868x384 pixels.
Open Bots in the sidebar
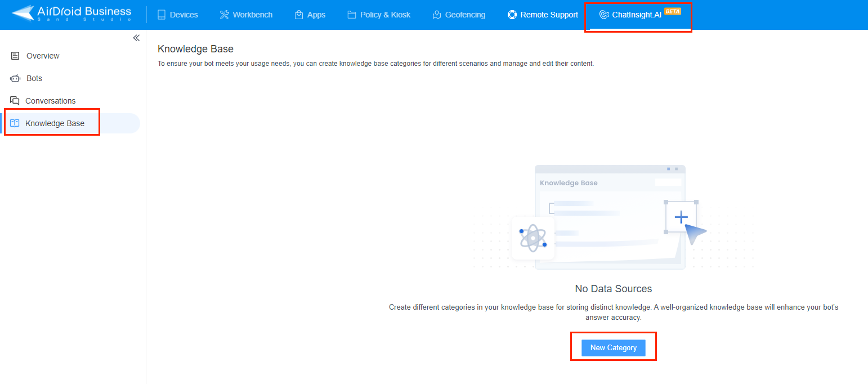click(x=34, y=78)
